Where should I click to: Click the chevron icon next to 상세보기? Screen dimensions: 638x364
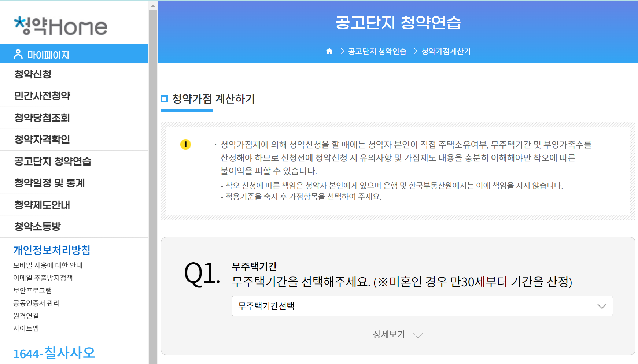click(x=418, y=334)
